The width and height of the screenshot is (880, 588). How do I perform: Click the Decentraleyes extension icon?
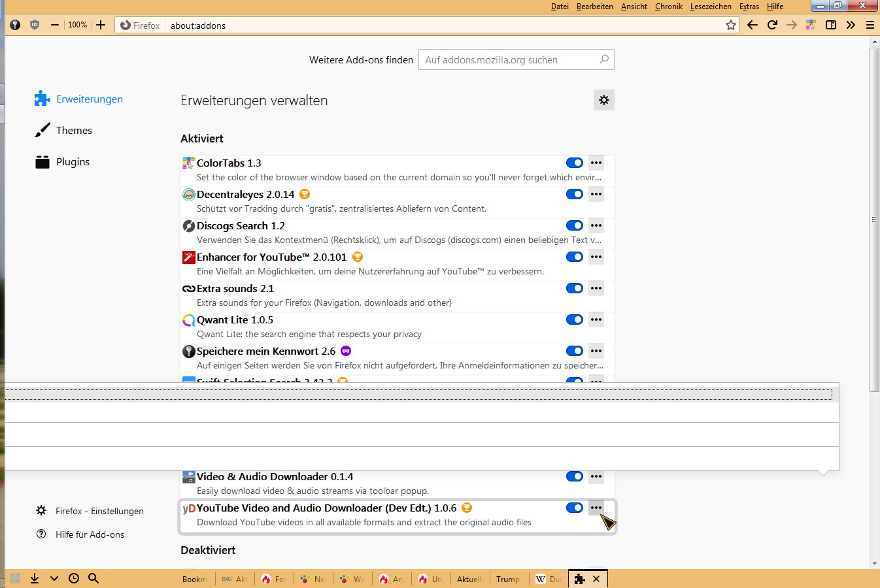pyautogui.click(x=188, y=194)
